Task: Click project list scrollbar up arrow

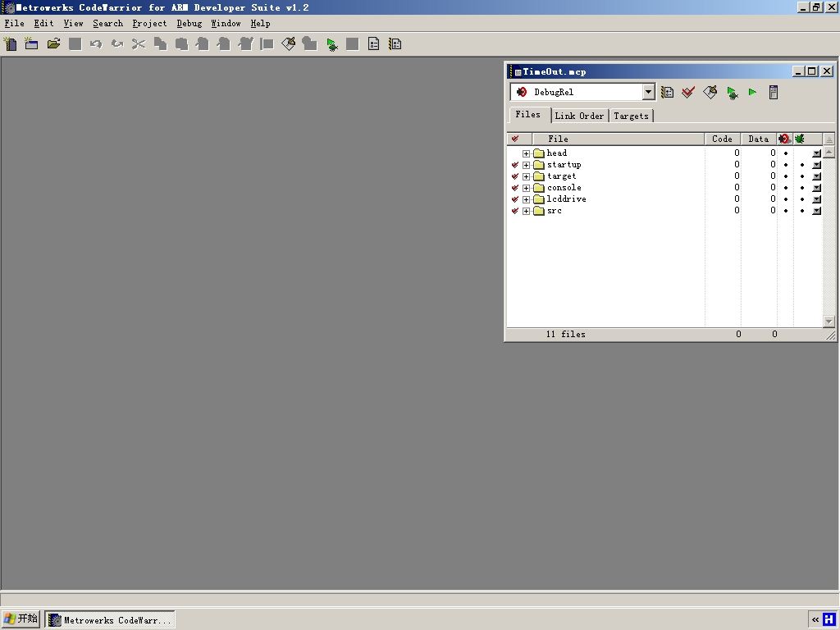Action: pos(829,152)
